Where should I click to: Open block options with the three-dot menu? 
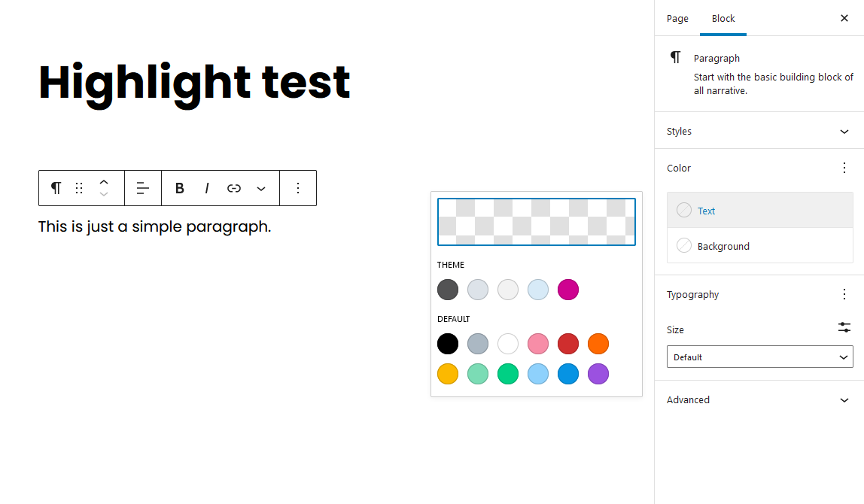tap(298, 187)
